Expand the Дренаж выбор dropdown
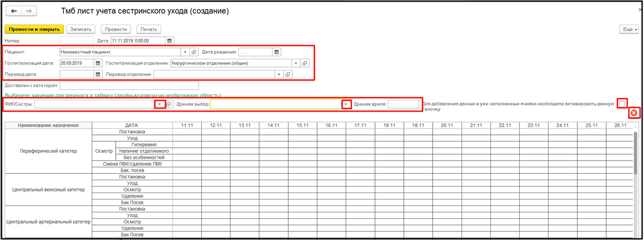This screenshot has width=644, height=240. coord(347,104)
